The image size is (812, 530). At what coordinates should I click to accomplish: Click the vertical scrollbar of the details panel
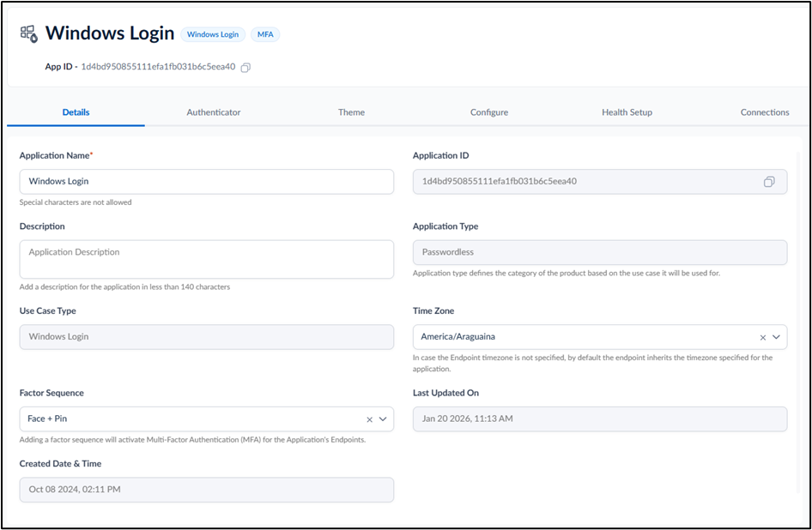click(x=798, y=321)
